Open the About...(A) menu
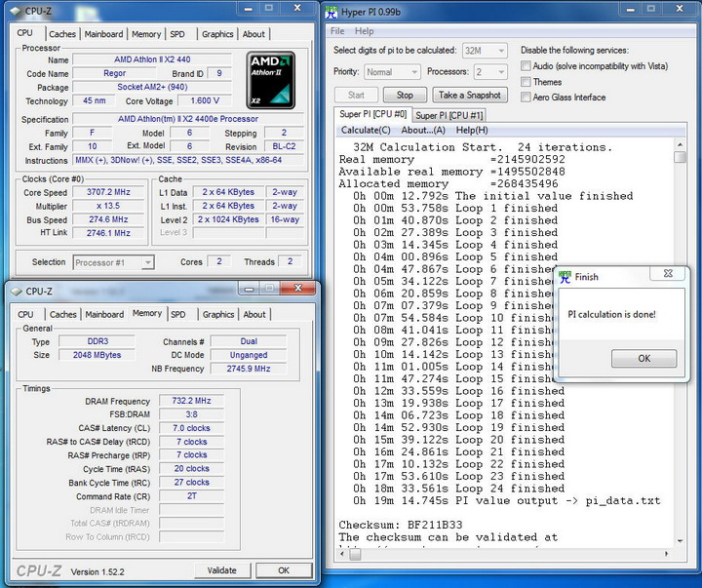 [423, 131]
